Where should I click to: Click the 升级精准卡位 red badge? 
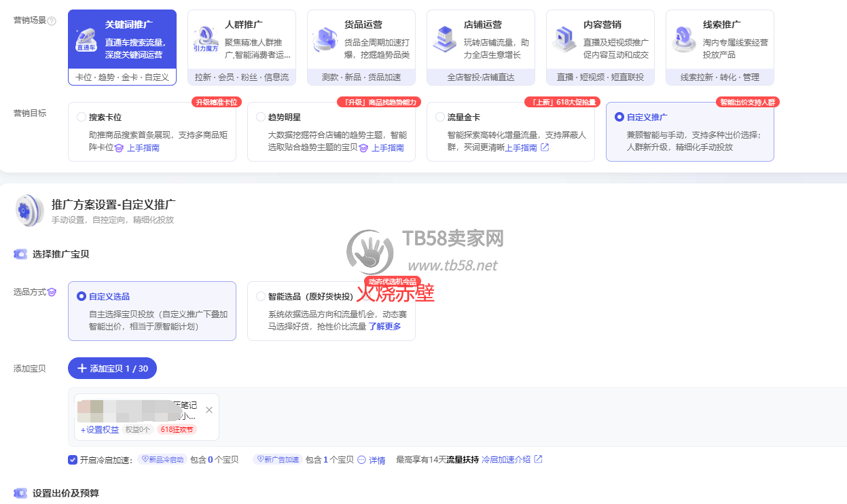(217, 102)
